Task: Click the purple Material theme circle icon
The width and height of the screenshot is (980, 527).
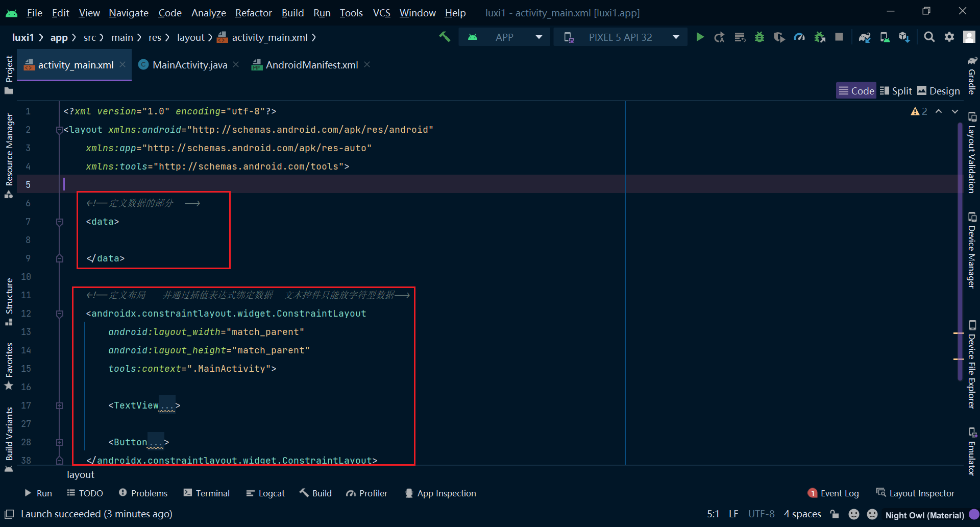Action: (x=974, y=514)
